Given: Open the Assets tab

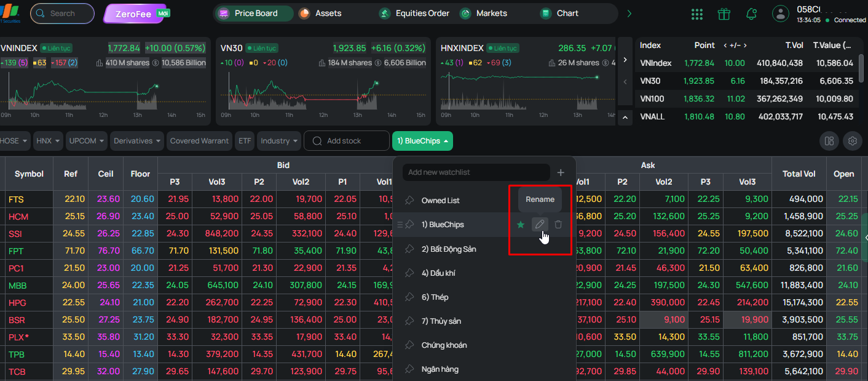Looking at the screenshot, I should point(320,13).
